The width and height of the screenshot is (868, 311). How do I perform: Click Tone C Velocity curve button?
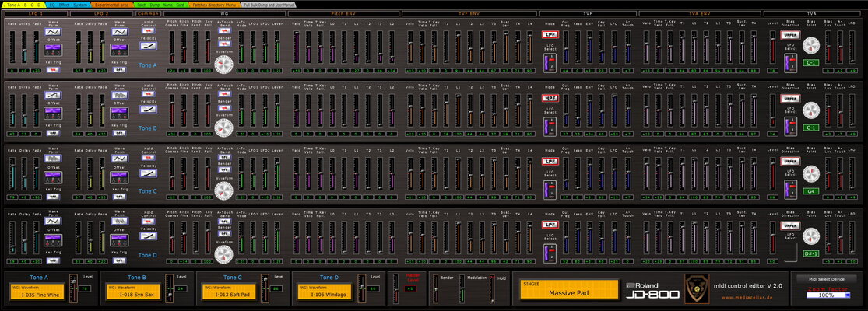tap(148, 173)
